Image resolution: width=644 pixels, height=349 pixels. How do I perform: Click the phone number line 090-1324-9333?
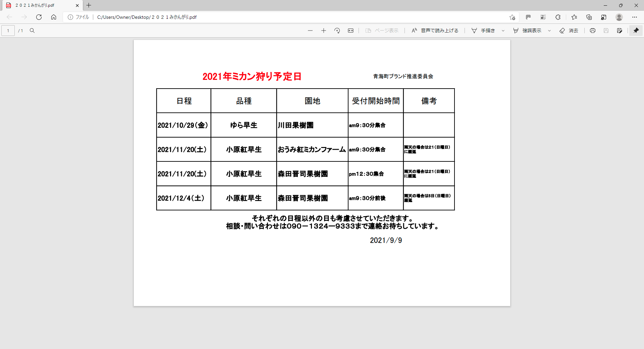click(333, 226)
